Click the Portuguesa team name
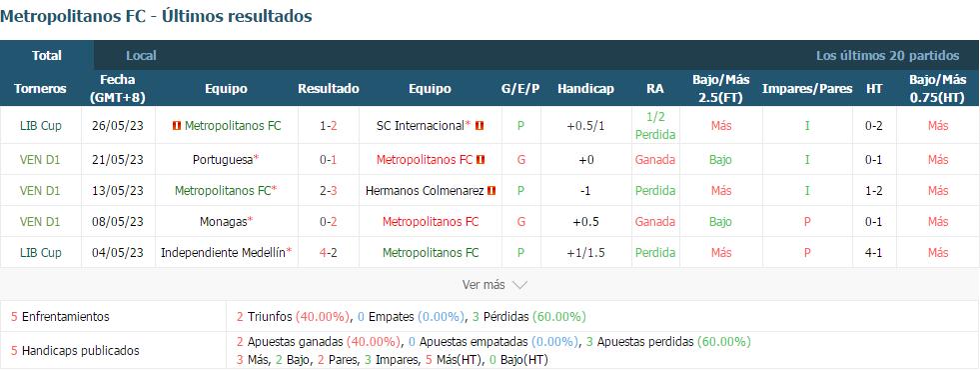 coord(223,160)
